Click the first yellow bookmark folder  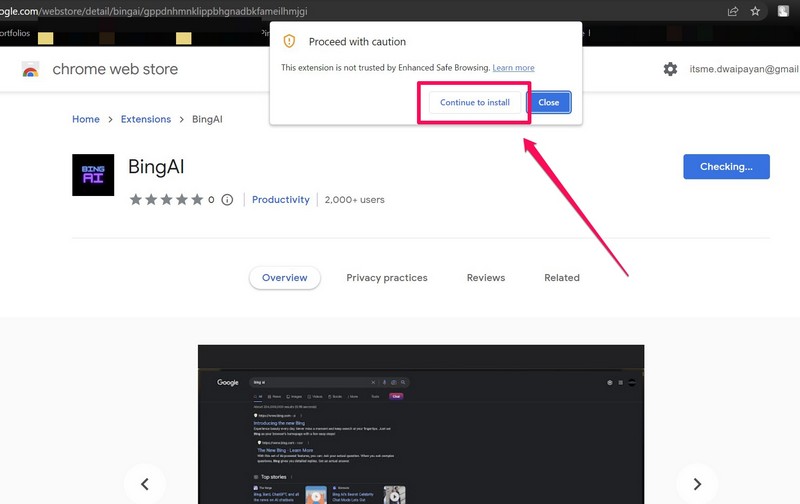pos(45,38)
